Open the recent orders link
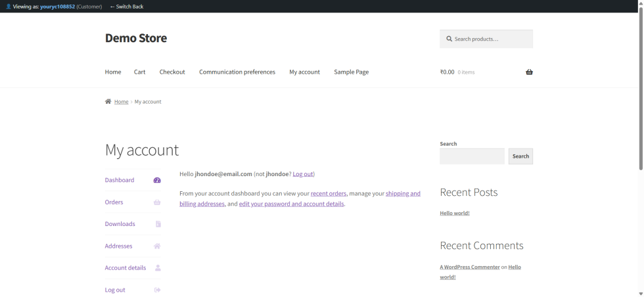Viewport: 644px width, 297px height. (329, 194)
